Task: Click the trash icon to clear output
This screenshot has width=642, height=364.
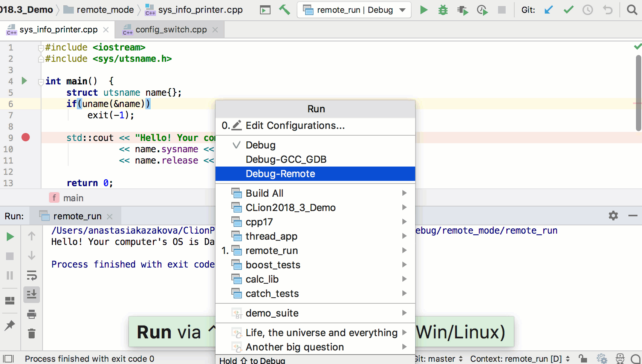Action: tap(32, 333)
